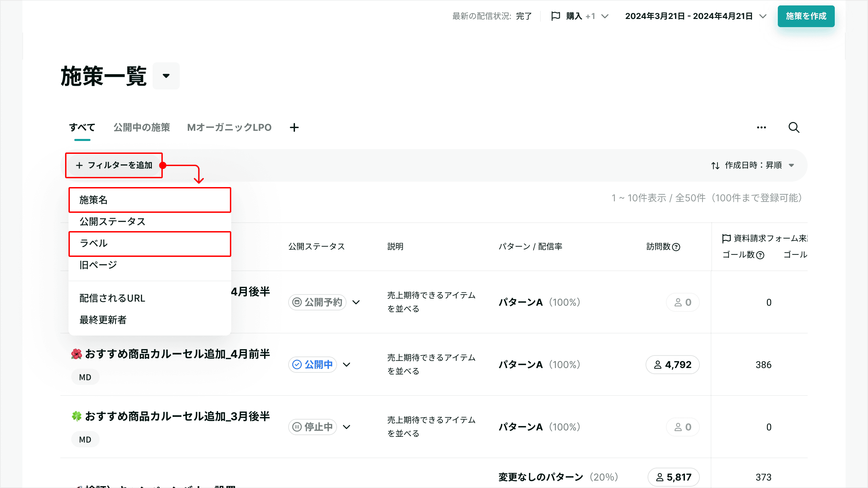The width and height of the screenshot is (868, 488).
Task: Expand the 公開中 status dropdown chevron
Action: click(347, 365)
